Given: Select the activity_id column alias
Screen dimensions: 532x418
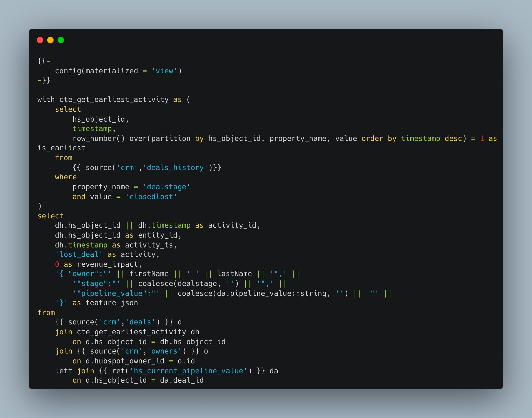Looking at the screenshot, I should pos(232,225).
